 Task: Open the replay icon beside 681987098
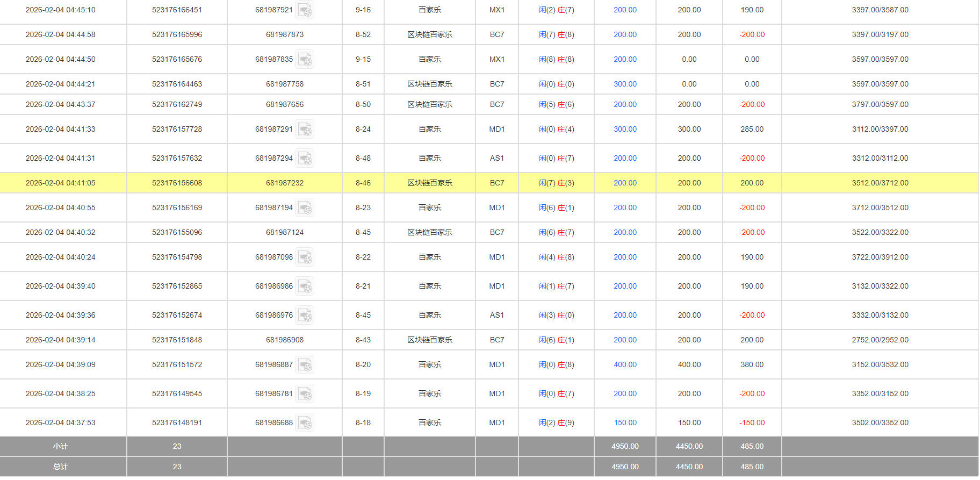pyautogui.click(x=305, y=257)
